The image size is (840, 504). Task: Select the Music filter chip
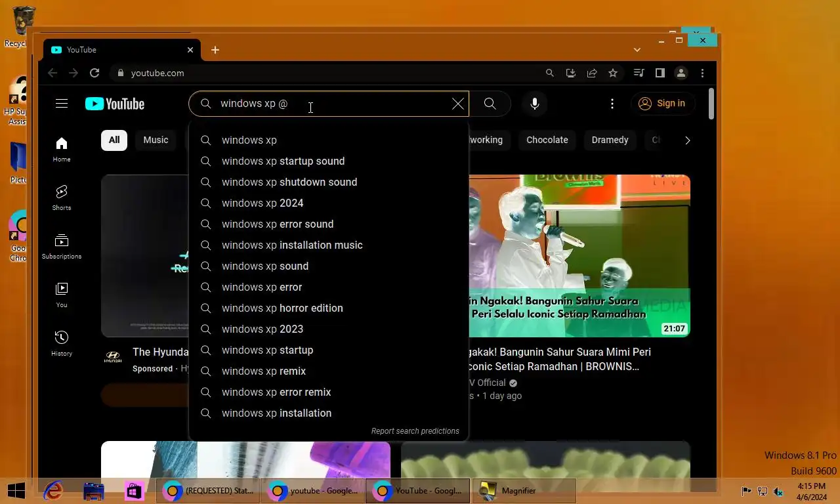tap(156, 140)
